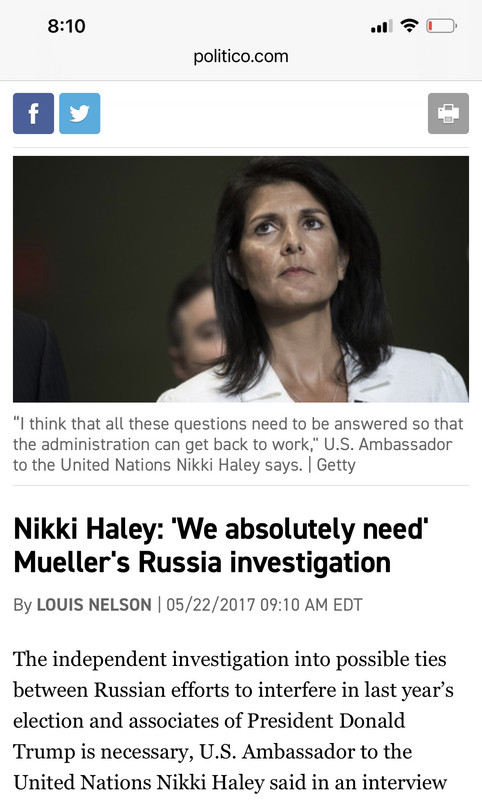
Task: Open the Nikki Haley article photo
Action: click(x=241, y=279)
